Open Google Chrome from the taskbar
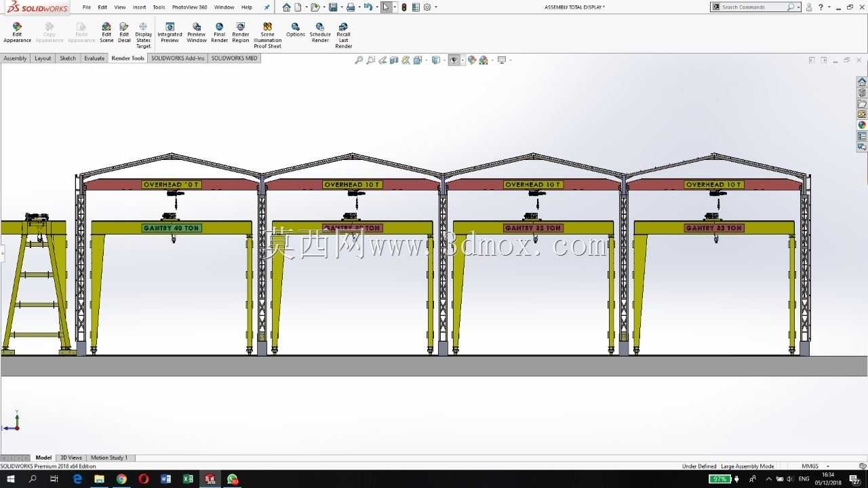The height and width of the screenshot is (488, 868). (121, 479)
